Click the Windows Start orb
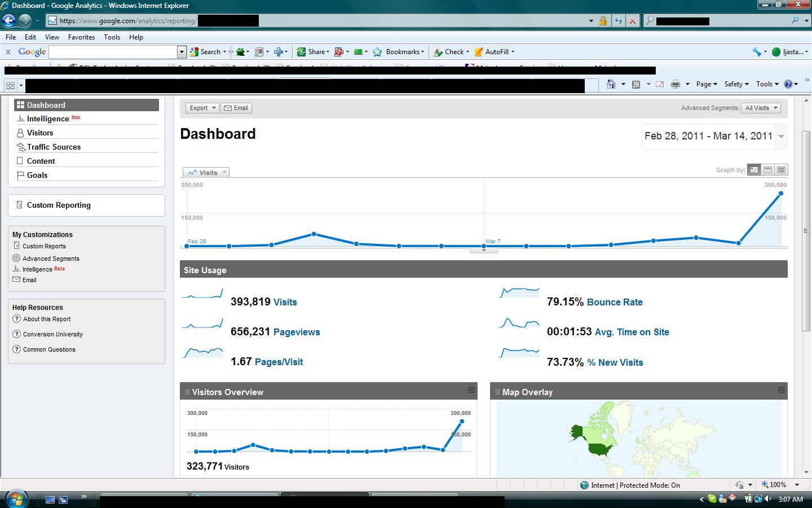This screenshot has width=812, height=508. [16, 499]
